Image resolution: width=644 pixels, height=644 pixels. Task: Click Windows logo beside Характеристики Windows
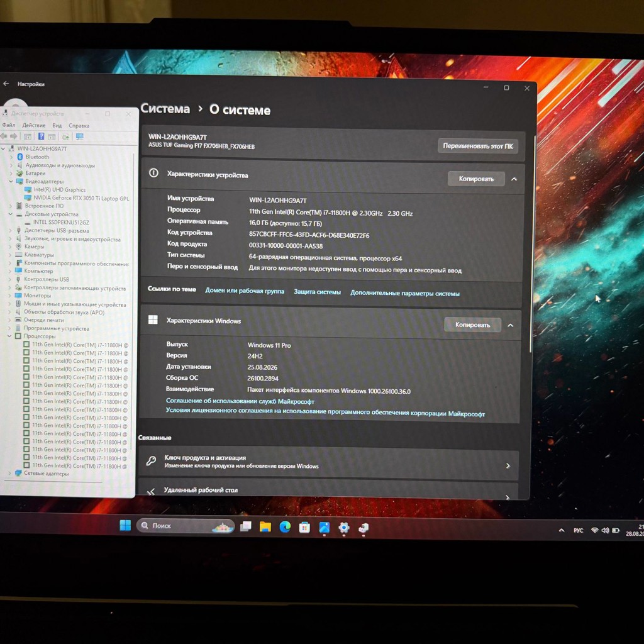point(153,319)
